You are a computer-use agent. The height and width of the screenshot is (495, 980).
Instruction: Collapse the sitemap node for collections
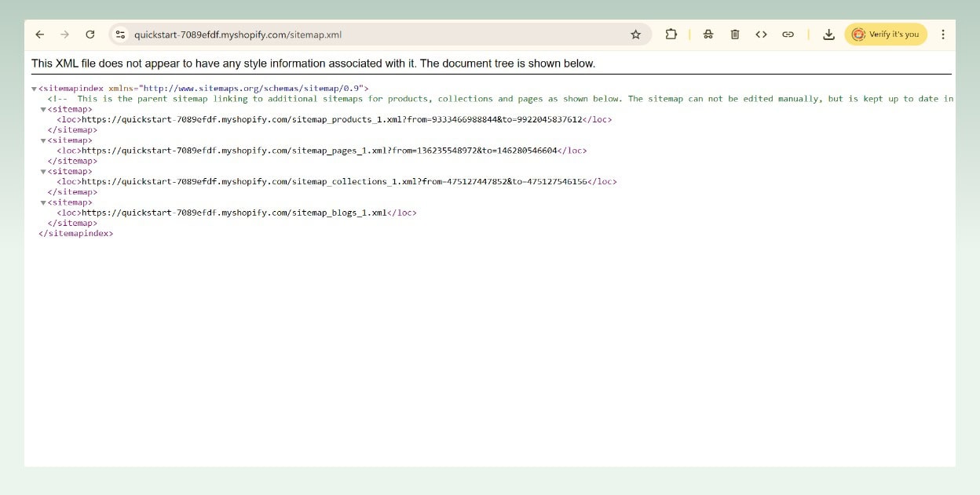[43, 172]
